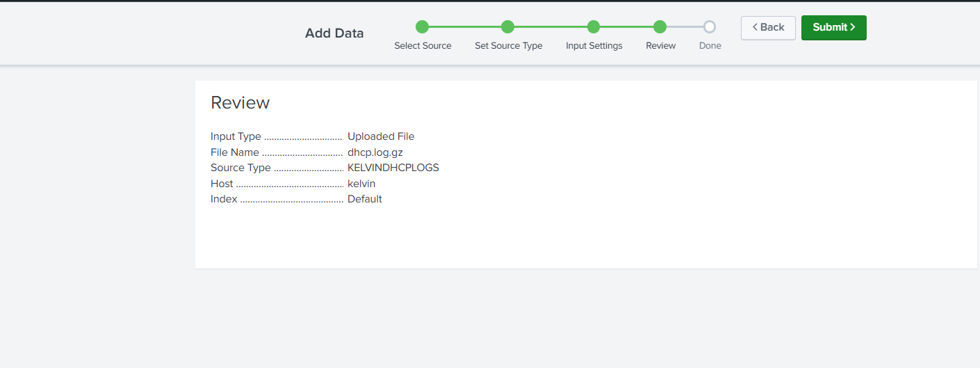980x368 pixels.
Task: Click the Set Source Type step circle
Action: tap(508, 27)
